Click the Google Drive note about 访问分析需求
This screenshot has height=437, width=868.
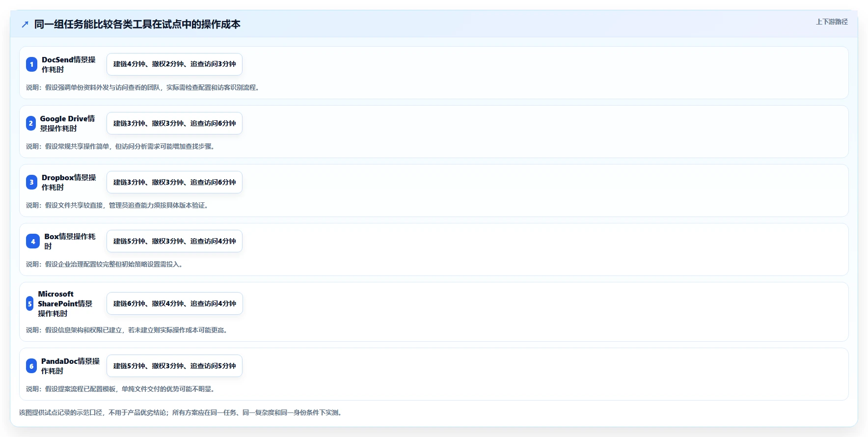(121, 146)
